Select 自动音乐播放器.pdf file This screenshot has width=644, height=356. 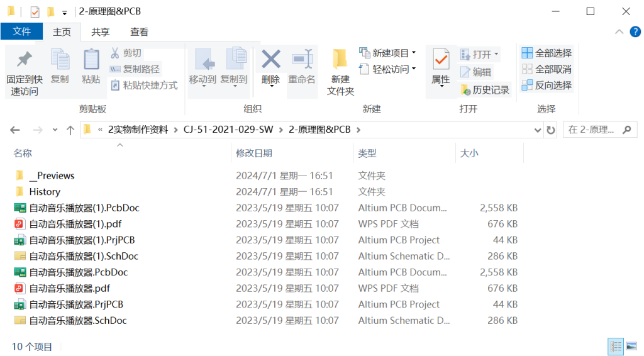[x=69, y=288]
